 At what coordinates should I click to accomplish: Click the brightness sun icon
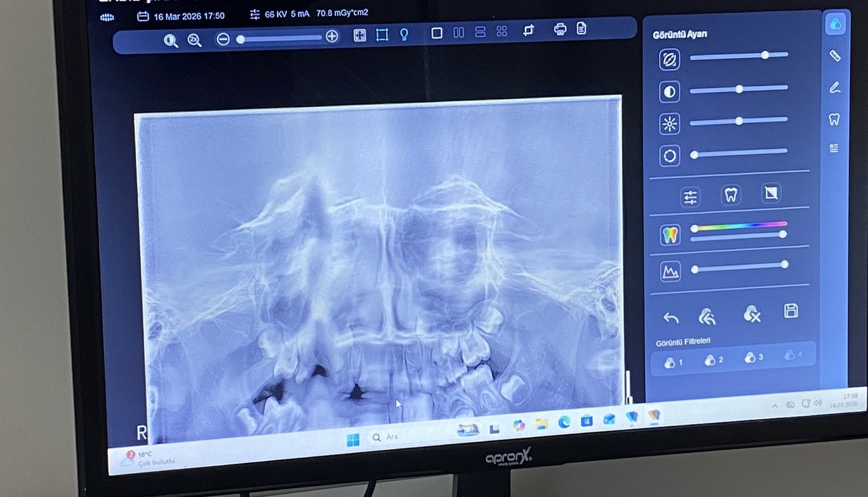(x=670, y=124)
